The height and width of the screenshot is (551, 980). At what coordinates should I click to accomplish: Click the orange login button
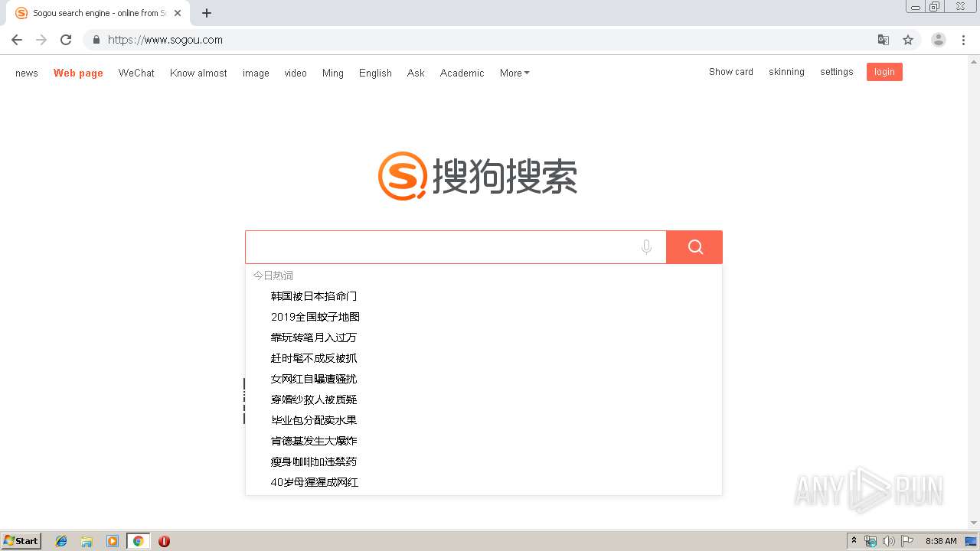click(884, 72)
